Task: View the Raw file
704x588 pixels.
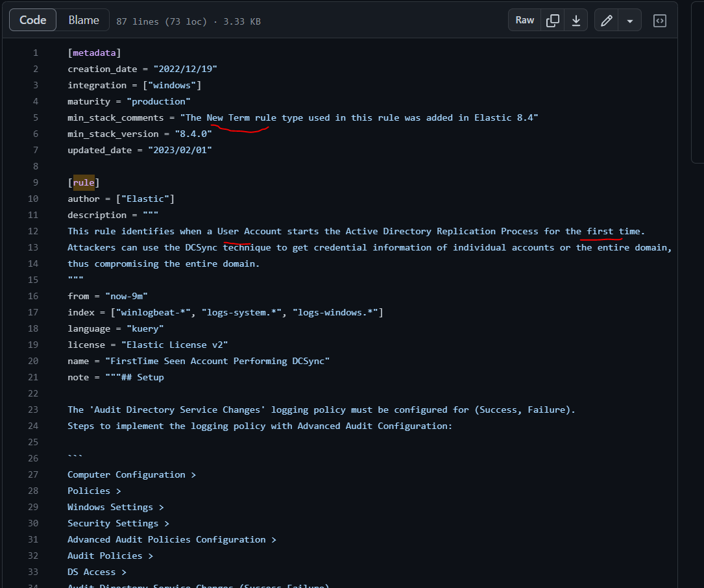Action: click(524, 20)
